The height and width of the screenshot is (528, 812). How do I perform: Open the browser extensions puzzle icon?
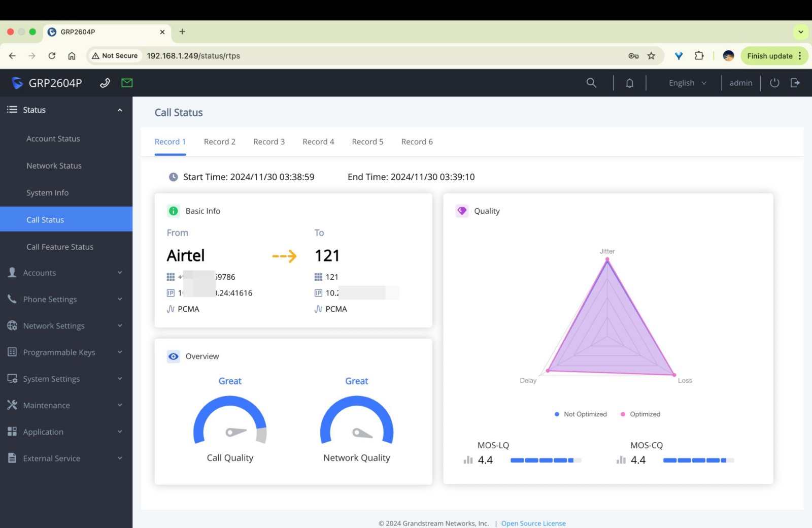pos(699,56)
